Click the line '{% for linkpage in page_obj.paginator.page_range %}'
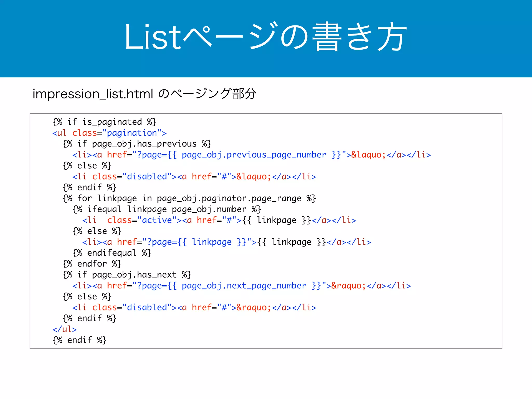Viewport: 532px width, 399px height. point(189,198)
